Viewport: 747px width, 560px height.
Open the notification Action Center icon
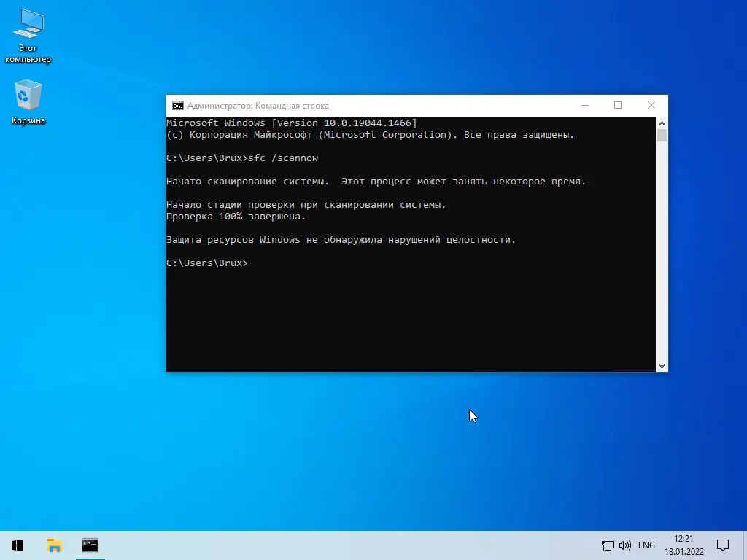coord(723,545)
